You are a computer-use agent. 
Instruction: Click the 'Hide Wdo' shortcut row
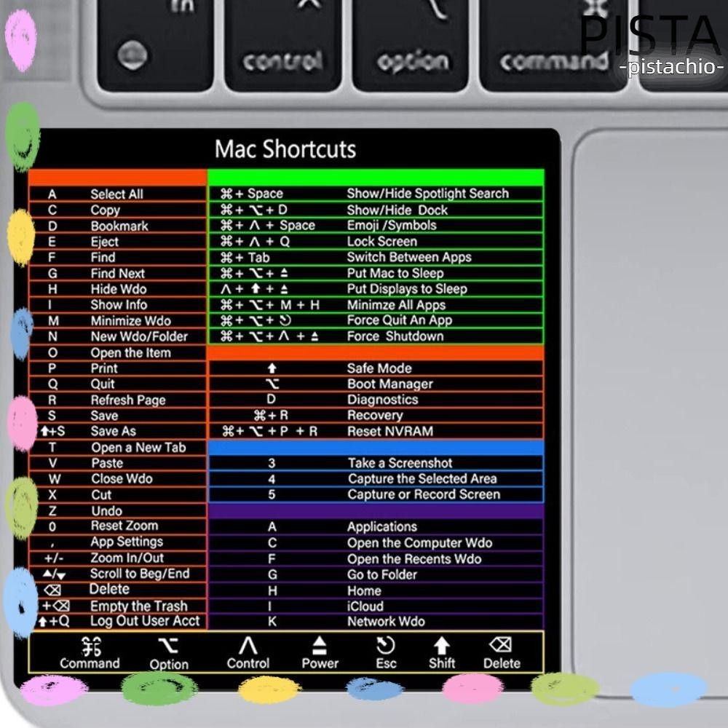tap(118, 289)
